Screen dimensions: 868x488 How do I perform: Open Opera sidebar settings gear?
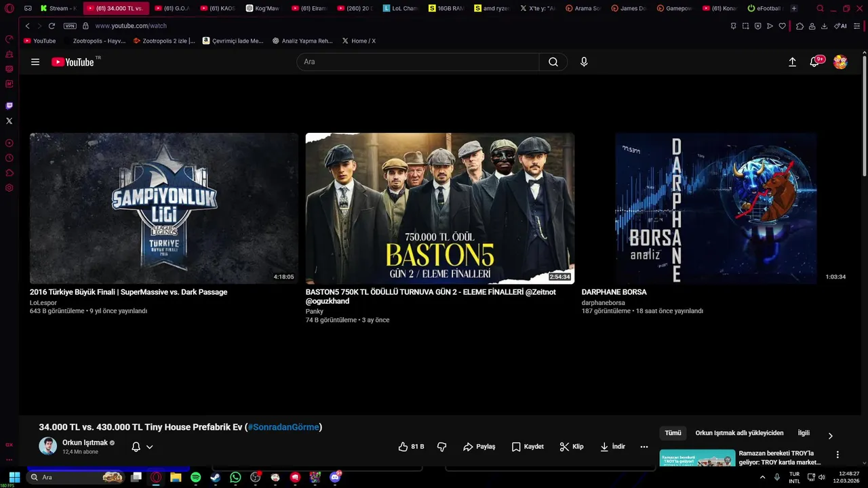tap(9, 188)
